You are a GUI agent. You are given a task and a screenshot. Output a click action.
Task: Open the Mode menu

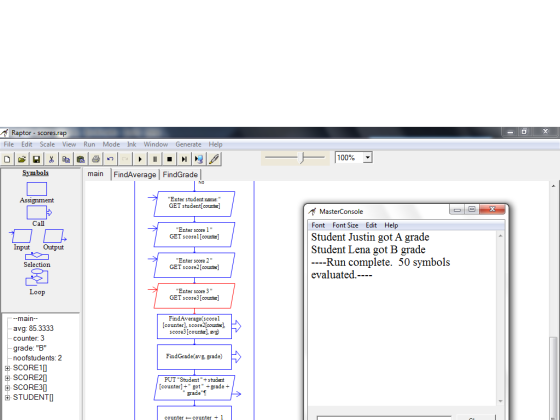(111, 144)
